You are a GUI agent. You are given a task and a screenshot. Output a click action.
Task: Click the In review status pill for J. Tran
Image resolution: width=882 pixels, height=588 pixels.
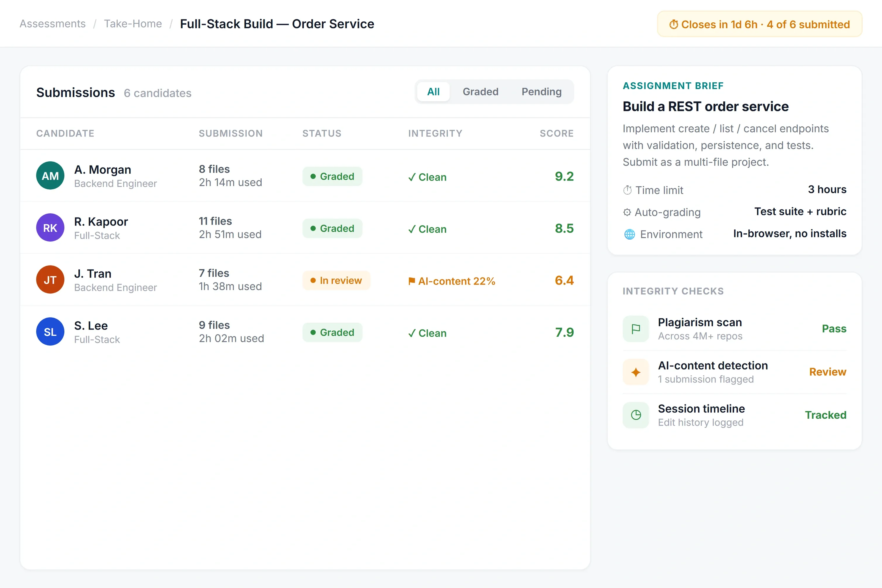[336, 280]
